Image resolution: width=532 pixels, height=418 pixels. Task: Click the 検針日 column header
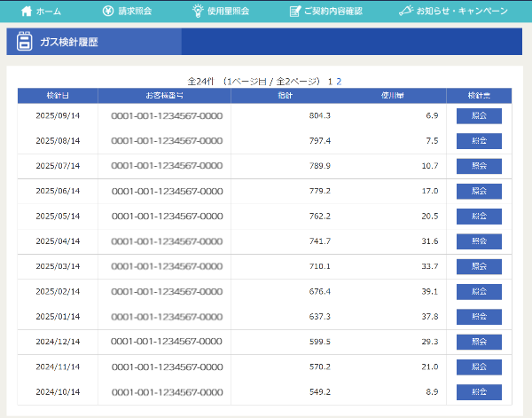pyautogui.click(x=58, y=96)
